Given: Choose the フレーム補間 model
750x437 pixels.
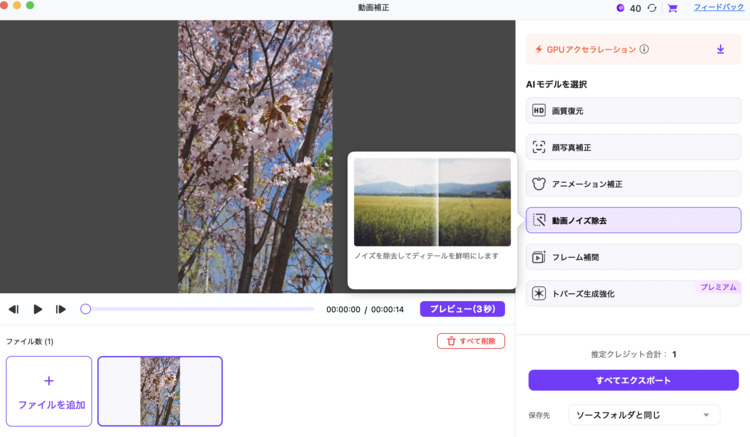Looking at the screenshot, I should (633, 257).
